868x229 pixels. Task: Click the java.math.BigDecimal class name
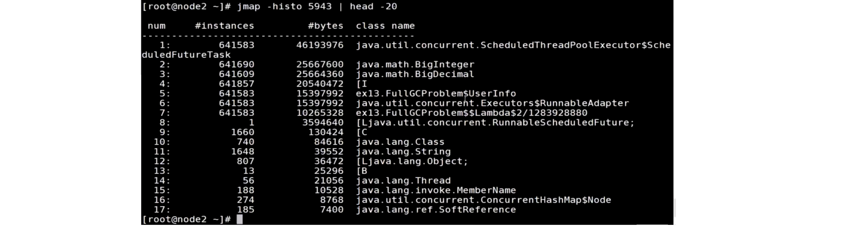[415, 74]
